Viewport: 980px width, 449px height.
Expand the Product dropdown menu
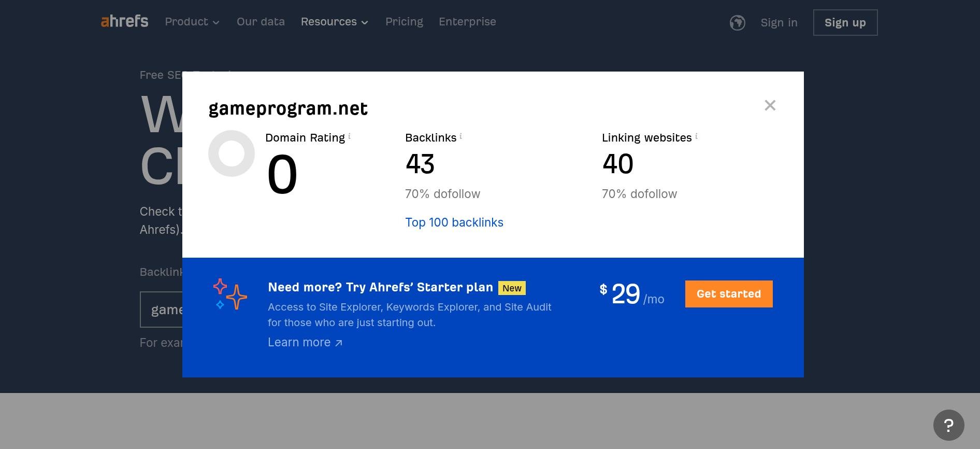(192, 22)
